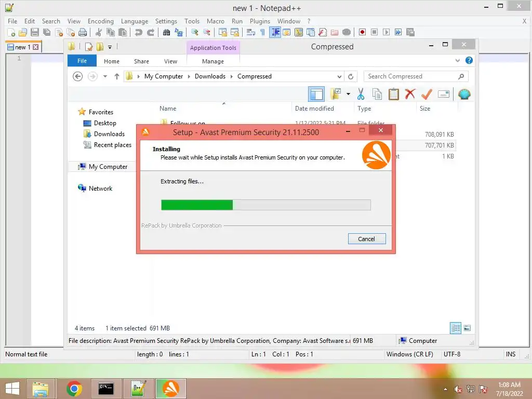Click the Open file icon in Notepad++ toolbar
532x399 pixels.
click(x=23, y=32)
